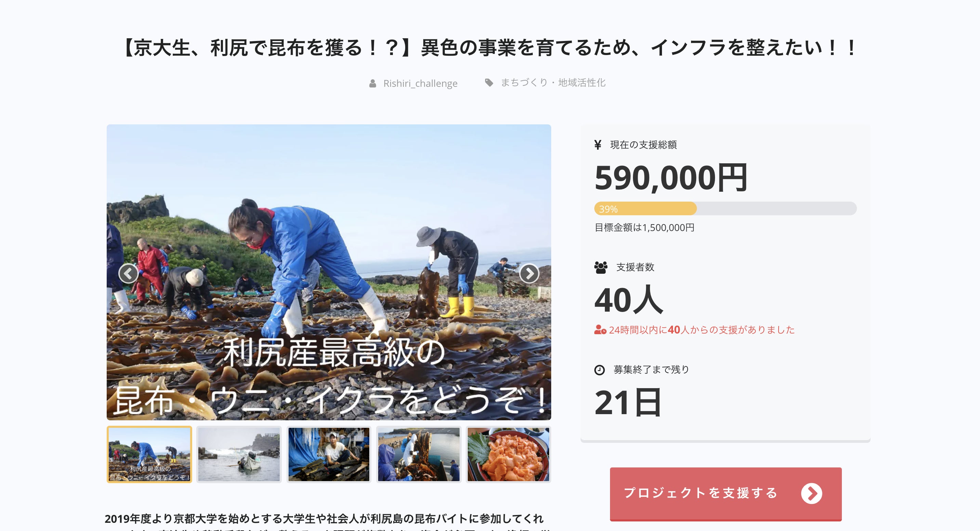
Task: Click the supporters group icon by 支援者数
Action: pos(601,267)
